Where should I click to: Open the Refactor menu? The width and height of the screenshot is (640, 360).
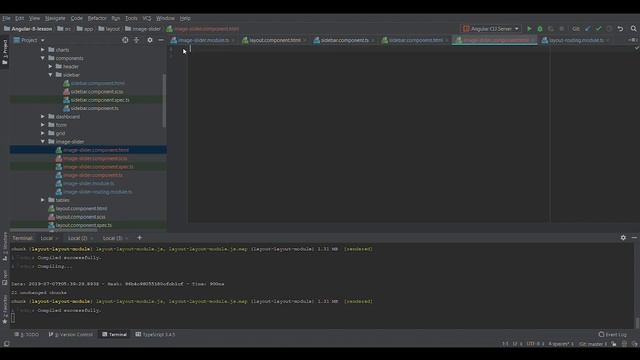pyautogui.click(x=97, y=18)
